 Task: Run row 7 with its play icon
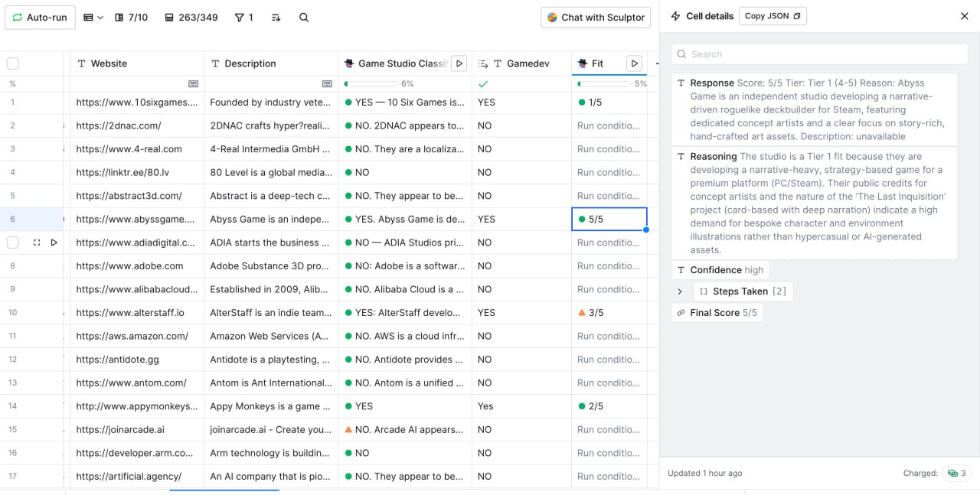click(x=54, y=243)
